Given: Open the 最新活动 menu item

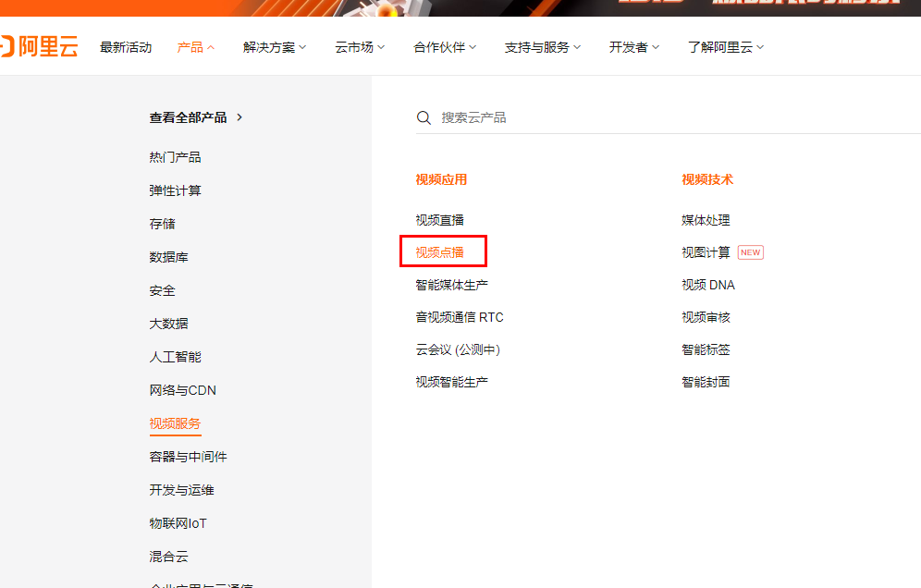Looking at the screenshot, I should point(126,47).
